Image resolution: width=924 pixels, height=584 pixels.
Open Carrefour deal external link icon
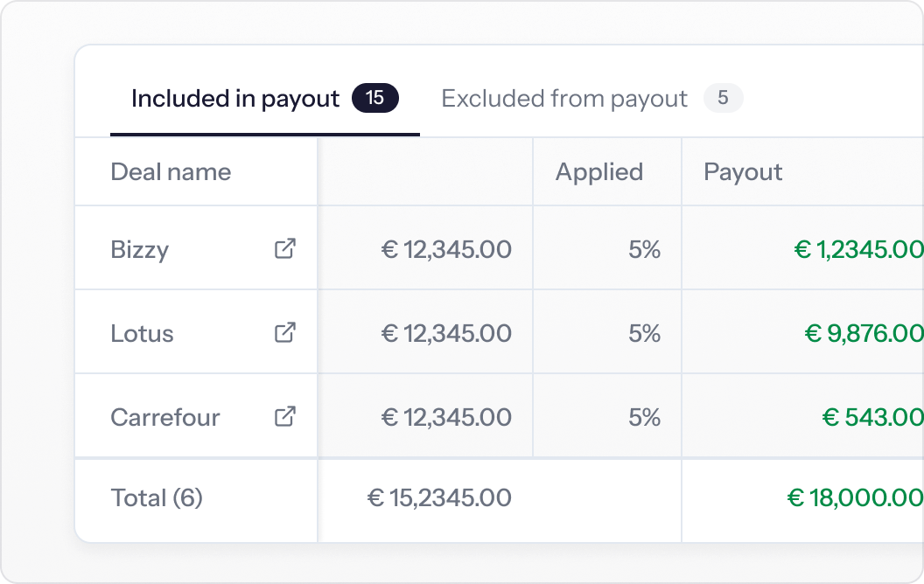(285, 416)
